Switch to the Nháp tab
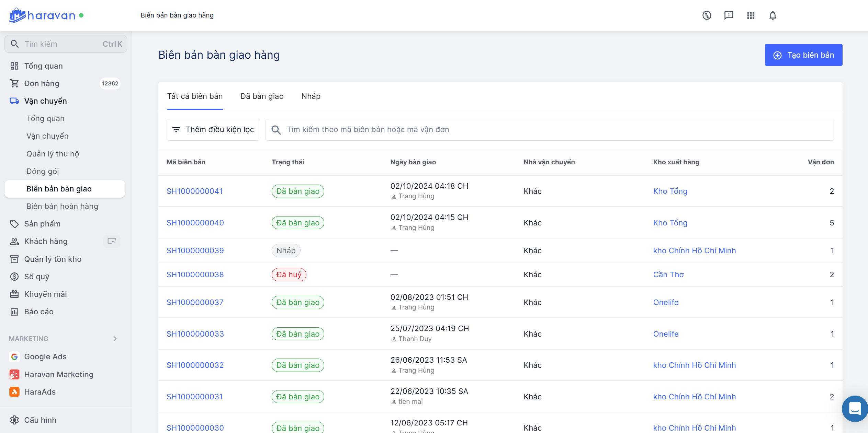 click(x=311, y=96)
